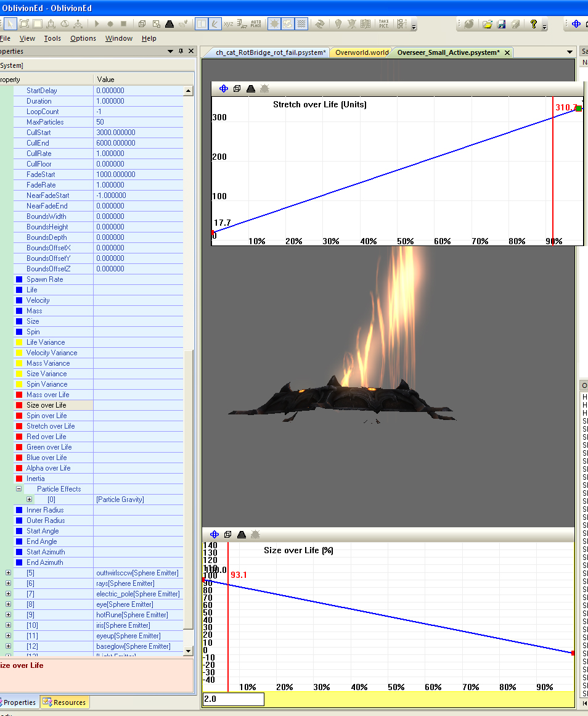Screen dimensions: 588x716
Task: Click the lightbulb toolbar icon
Action: tap(338, 24)
